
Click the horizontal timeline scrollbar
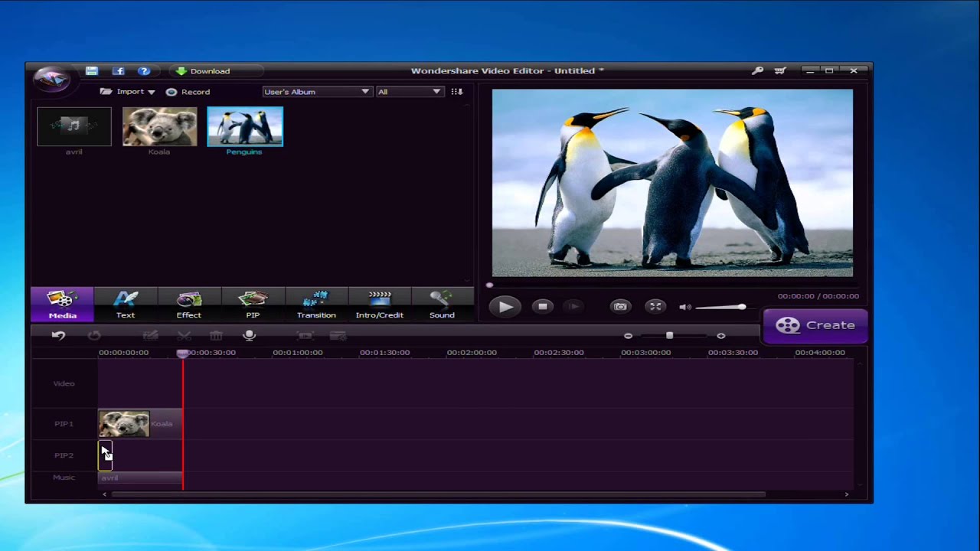tap(439, 494)
